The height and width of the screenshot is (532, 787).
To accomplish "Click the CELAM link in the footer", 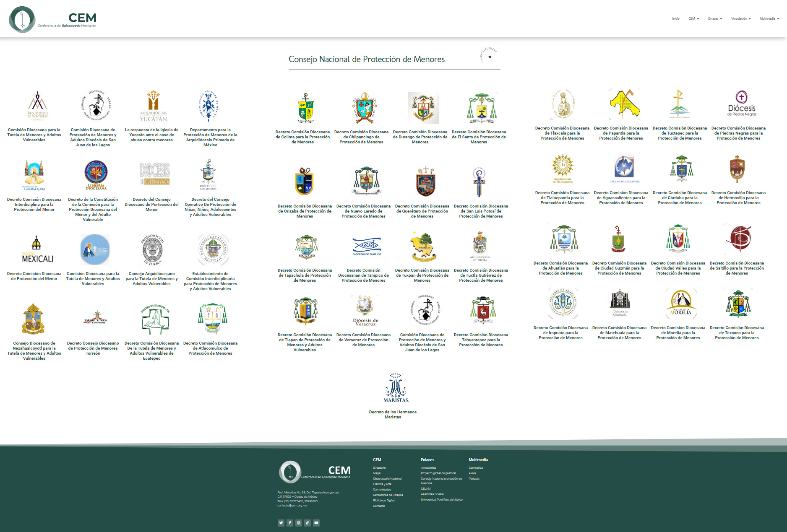I will click(426, 489).
